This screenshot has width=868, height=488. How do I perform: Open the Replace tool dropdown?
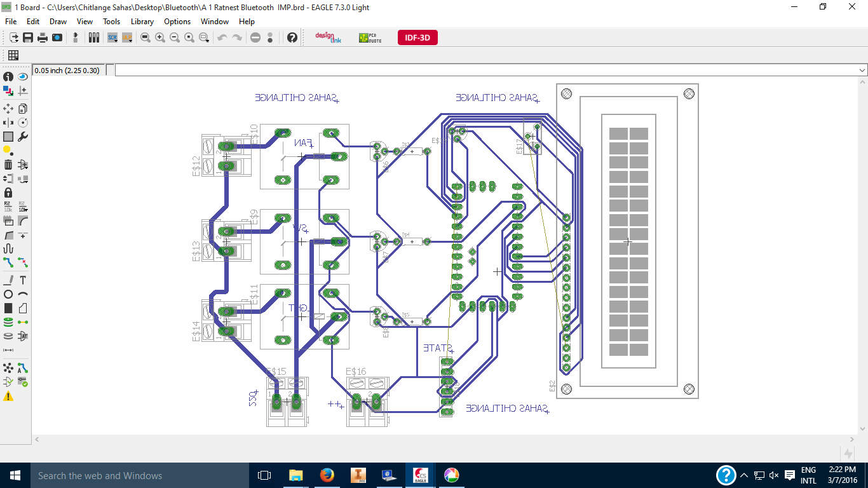point(23,179)
